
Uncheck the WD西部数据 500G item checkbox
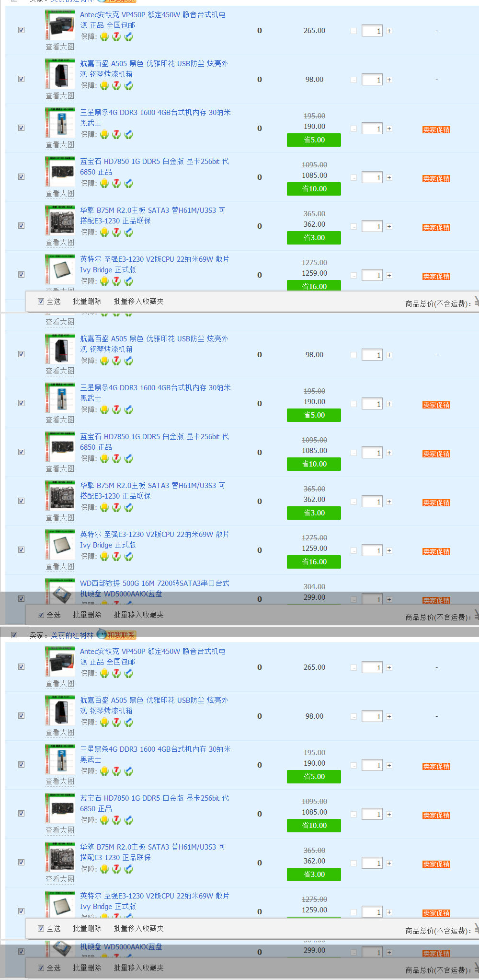click(21, 598)
